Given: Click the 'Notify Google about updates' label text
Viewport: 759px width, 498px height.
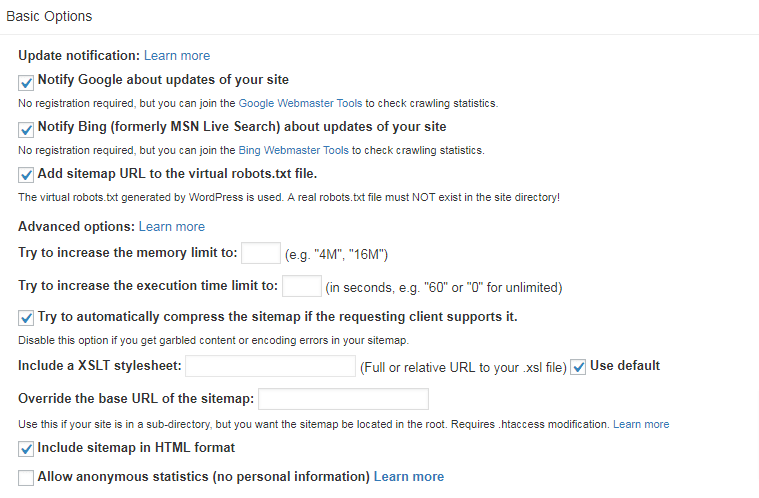Looking at the screenshot, I should 163,80.
